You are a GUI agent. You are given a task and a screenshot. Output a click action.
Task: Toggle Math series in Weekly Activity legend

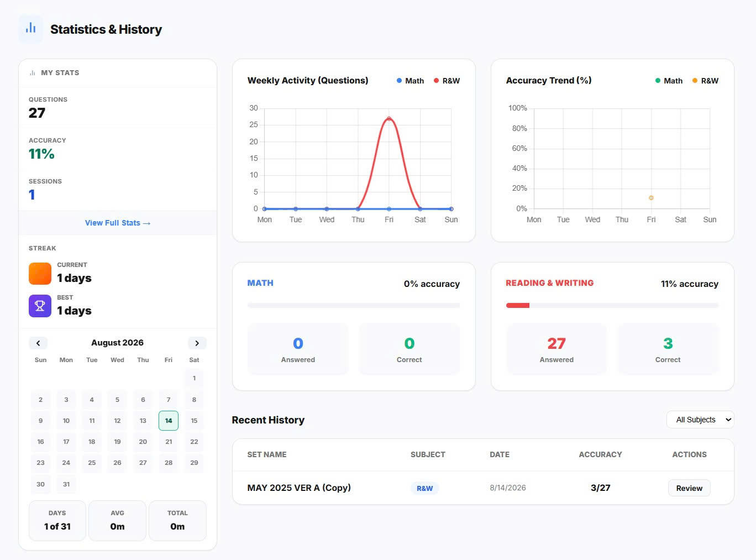410,81
